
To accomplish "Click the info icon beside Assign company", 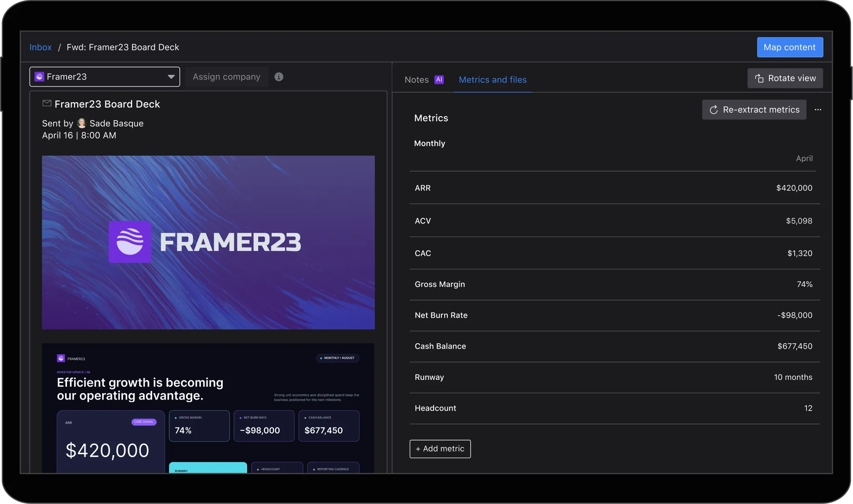I will pyautogui.click(x=279, y=77).
